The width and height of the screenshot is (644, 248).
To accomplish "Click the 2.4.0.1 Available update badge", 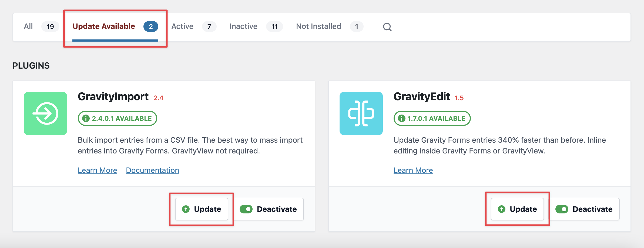I will [118, 118].
